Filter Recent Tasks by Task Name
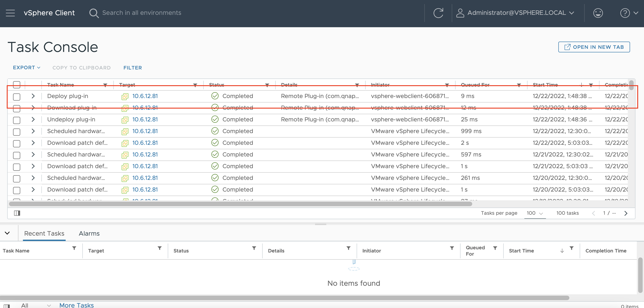 coord(74,248)
